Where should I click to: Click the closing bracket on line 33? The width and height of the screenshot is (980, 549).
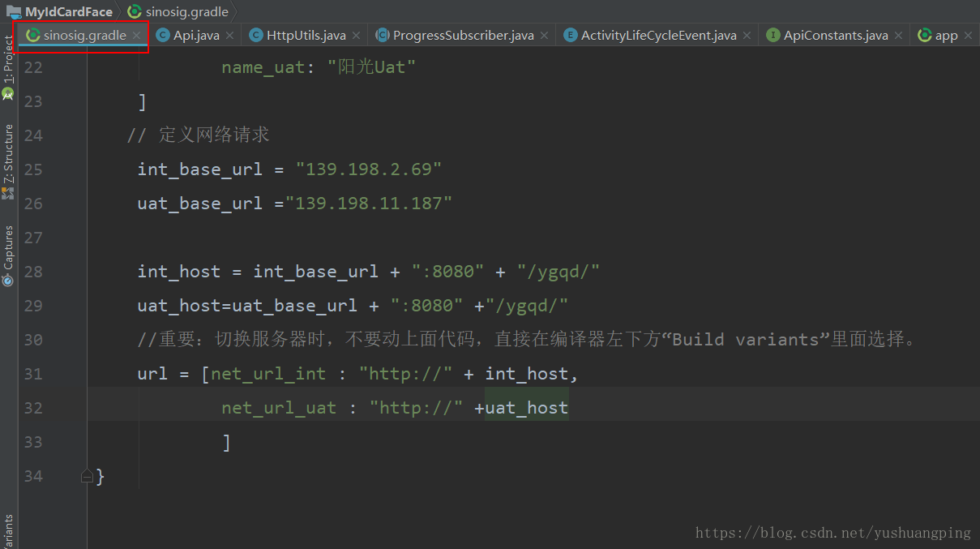(x=226, y=442)
